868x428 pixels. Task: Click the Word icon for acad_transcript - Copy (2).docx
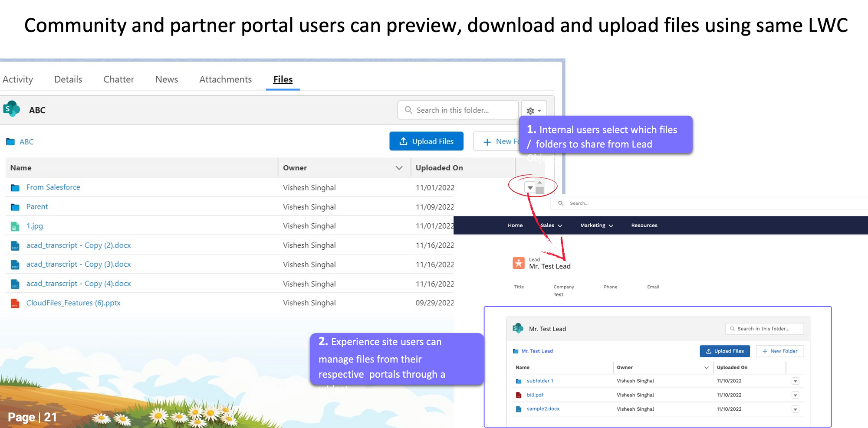click(x=15, y=246)
